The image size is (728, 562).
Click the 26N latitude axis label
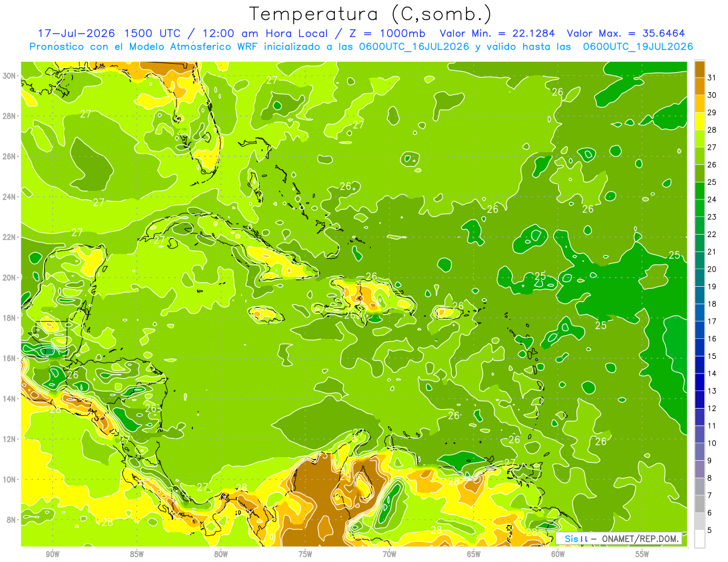[x=9, y=156]
